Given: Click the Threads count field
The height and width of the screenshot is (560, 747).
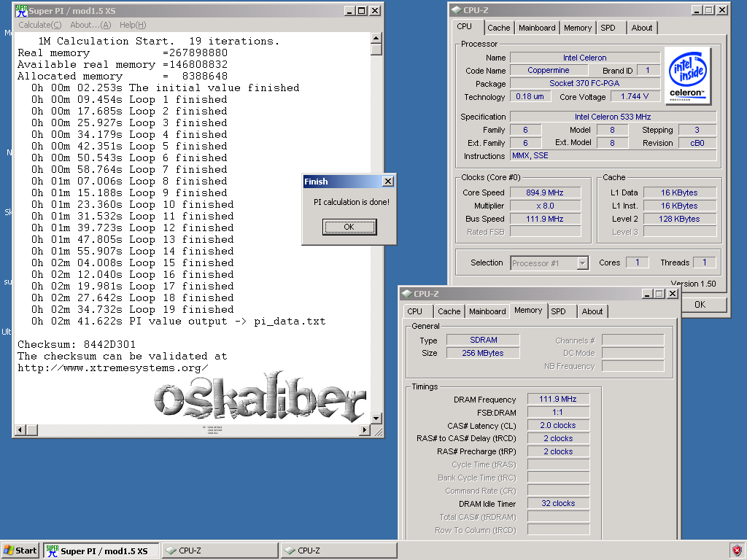Looking at the screenshot, I should [x=705, y=262].
